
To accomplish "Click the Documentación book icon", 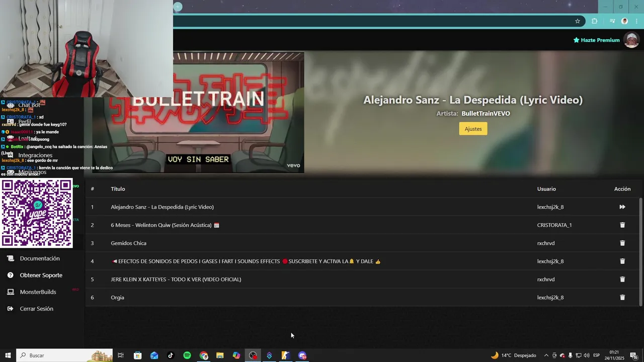I will [10, 258].
